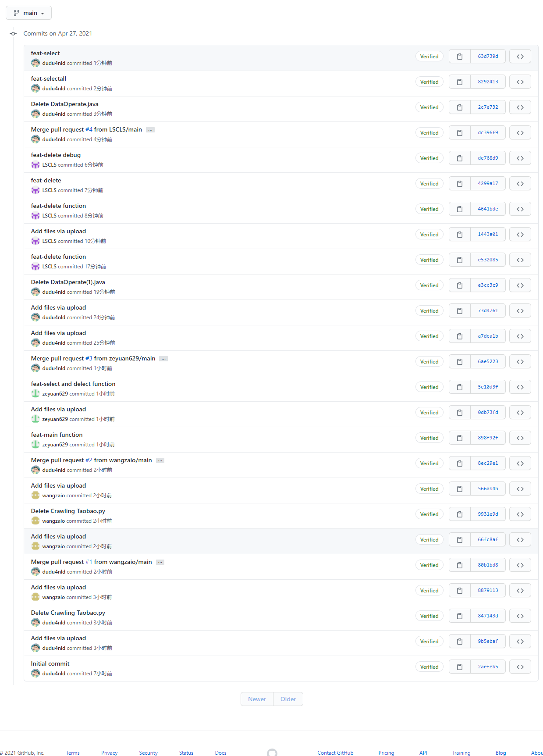Screen dimensions: 543x756
Task: Copy the full SHA for commit dc396f9
Action: (460, 133)
